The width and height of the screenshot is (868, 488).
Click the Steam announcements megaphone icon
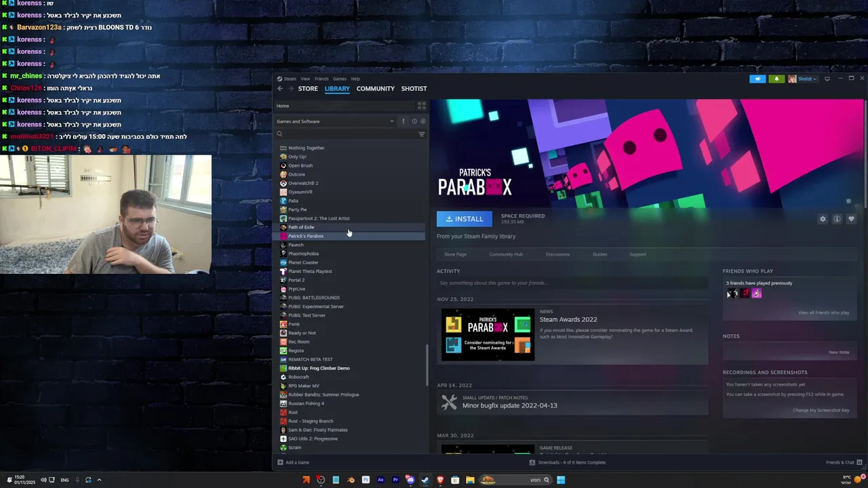[757, 79]
